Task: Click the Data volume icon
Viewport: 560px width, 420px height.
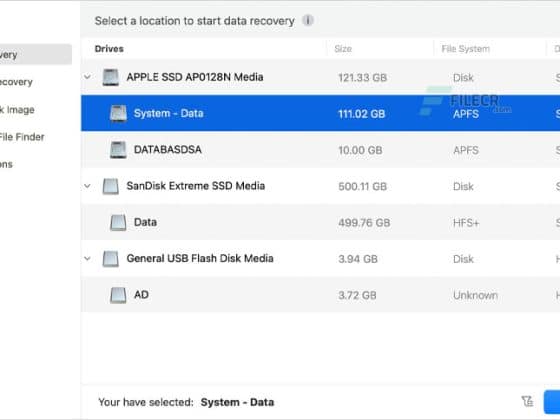Action: pos(118,222)
